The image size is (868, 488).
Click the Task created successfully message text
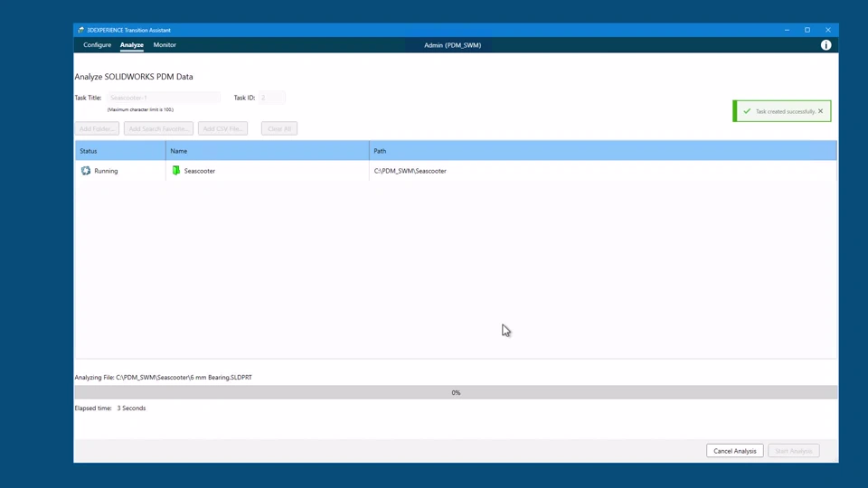[x=786, y=111]
